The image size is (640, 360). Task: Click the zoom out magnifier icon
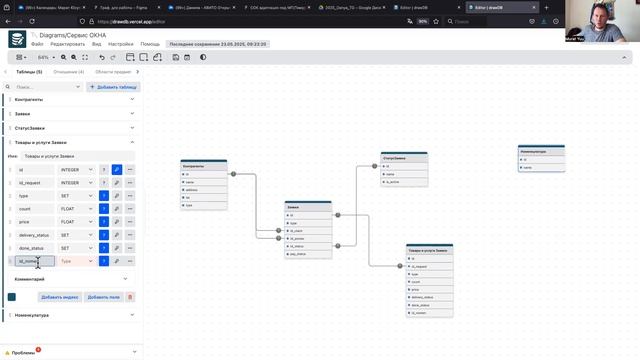tap(74, 58)
